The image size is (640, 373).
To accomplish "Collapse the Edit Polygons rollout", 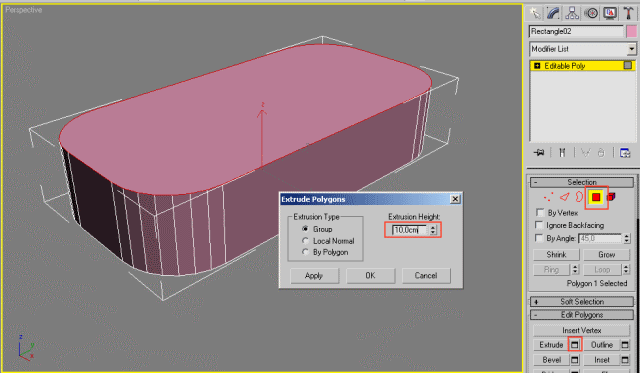I will pyautogui.click(x=582, y=315).
